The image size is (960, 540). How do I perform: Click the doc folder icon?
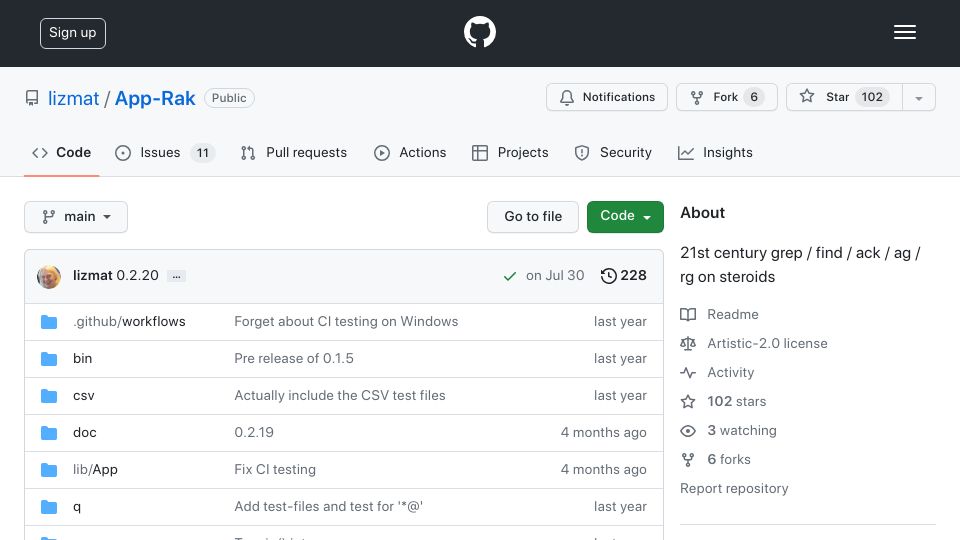[x=49, y=433]
